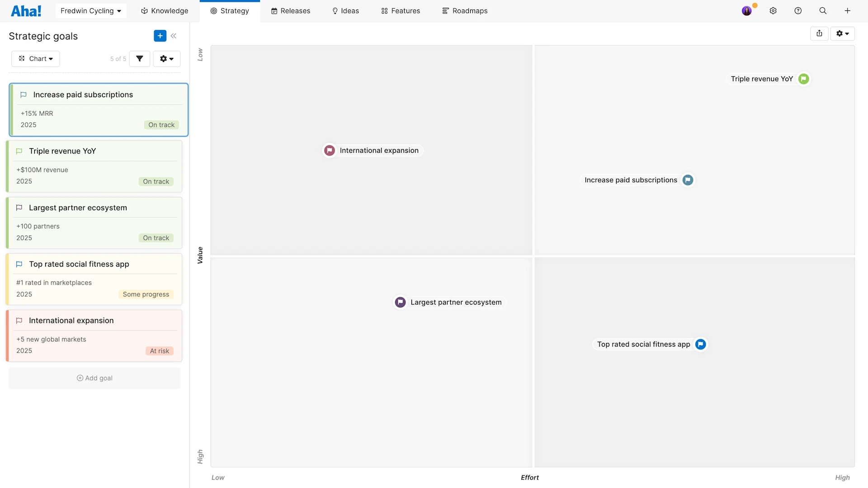Image resolution: width=868 pixels, height=488 pixels.
Task: Open the Chart view dropdown
Action: click(36, 59)
